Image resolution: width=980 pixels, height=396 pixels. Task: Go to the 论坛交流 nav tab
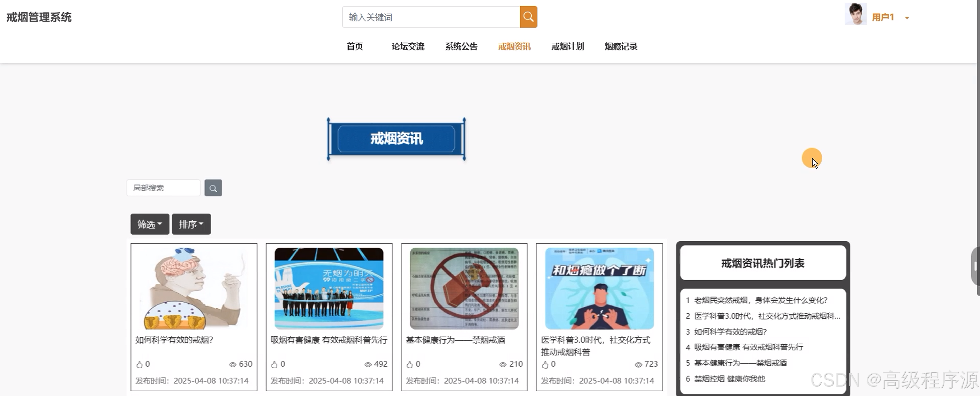[x=408, y=47]
